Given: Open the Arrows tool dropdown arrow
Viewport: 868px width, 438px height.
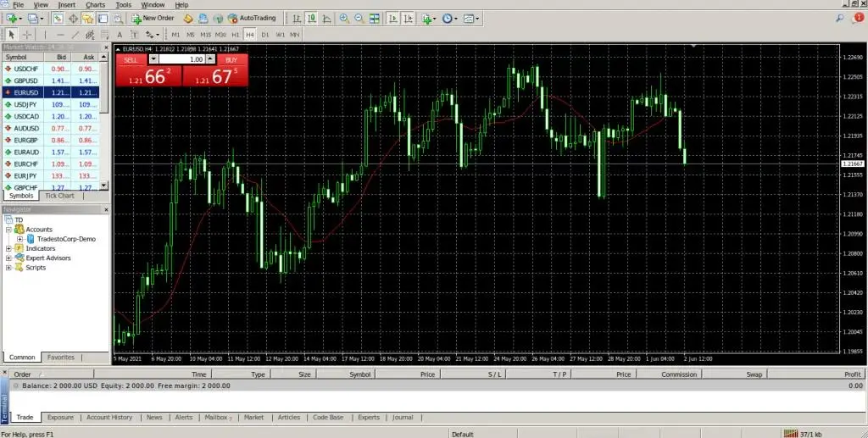Looking at the screenshot, I should (158, 34).
